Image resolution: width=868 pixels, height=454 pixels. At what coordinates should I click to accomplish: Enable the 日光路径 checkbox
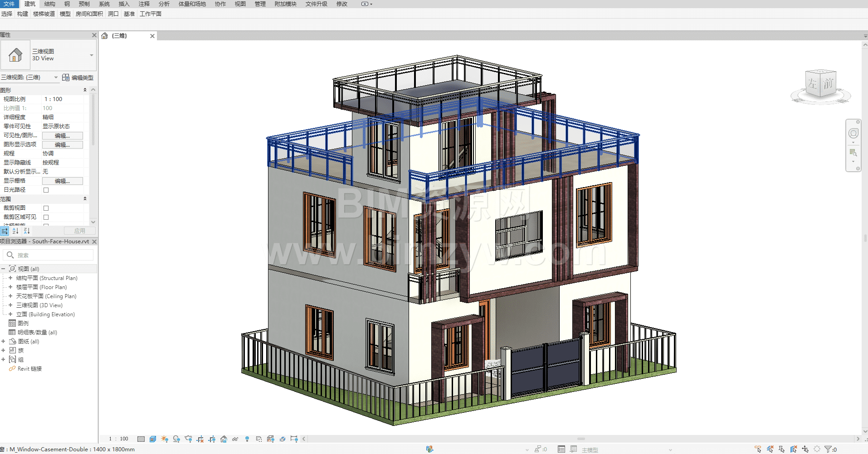[46, 190]
